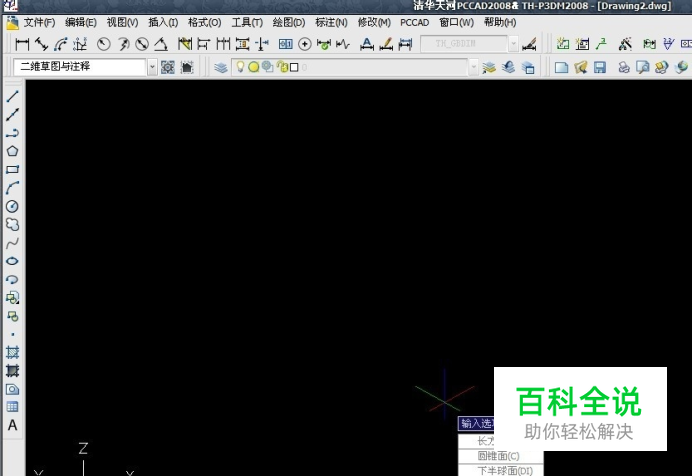692x476 pixels.
Task: Select the Circle tool
Action: 12,206
